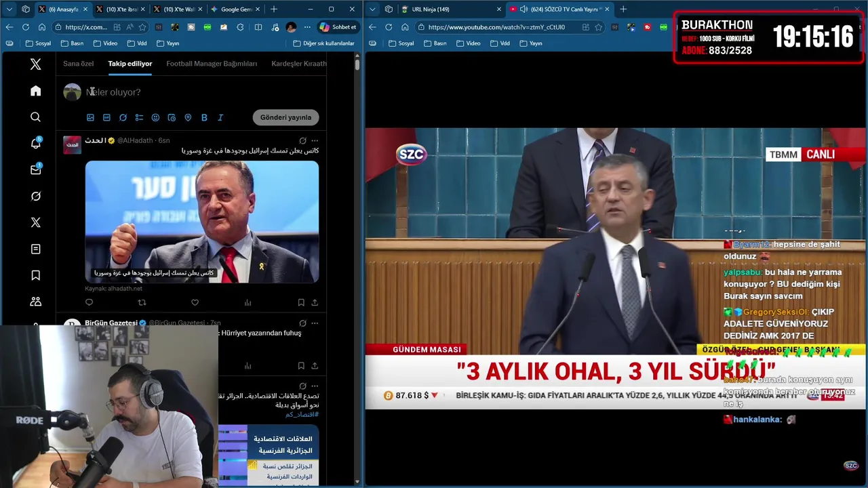
Task: Open X messages envelope icon
Action: tap(36, 169)
